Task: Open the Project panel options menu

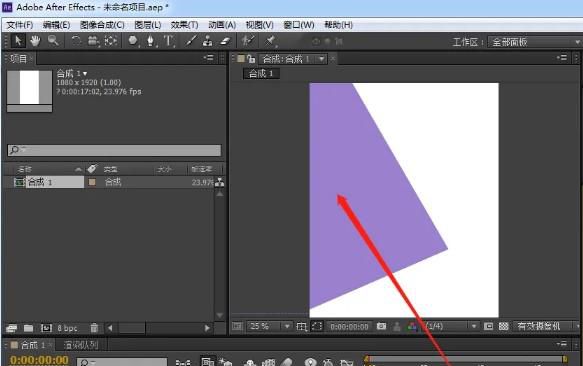Action: [209, 58]
